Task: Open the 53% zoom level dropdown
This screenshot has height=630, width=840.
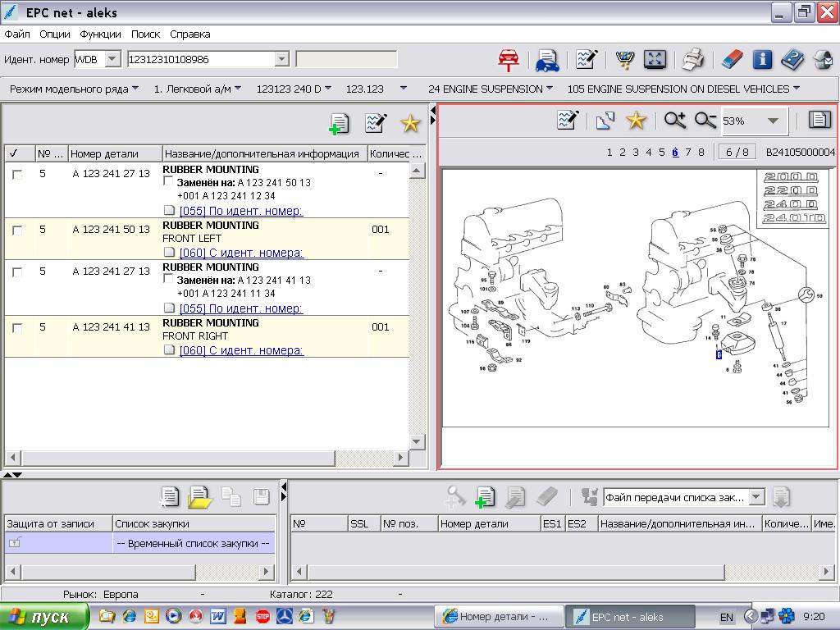Action: 772,121
